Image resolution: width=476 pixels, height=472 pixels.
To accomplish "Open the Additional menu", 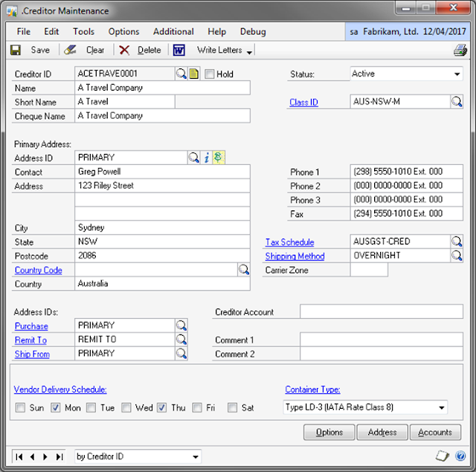I will [173, 31].
